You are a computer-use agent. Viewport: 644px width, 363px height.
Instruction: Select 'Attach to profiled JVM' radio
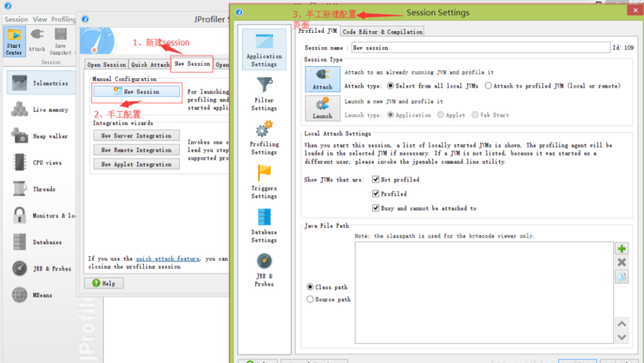(x=488, y=86)
